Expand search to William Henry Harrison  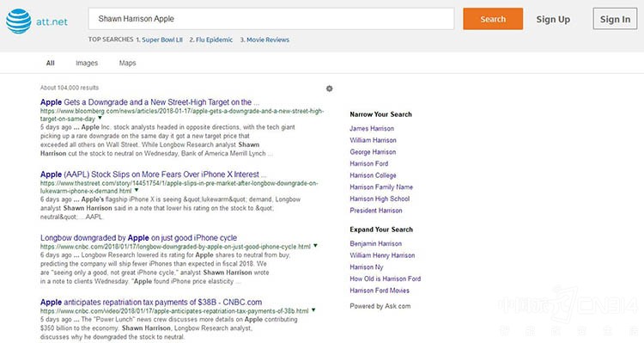[382, 255]
